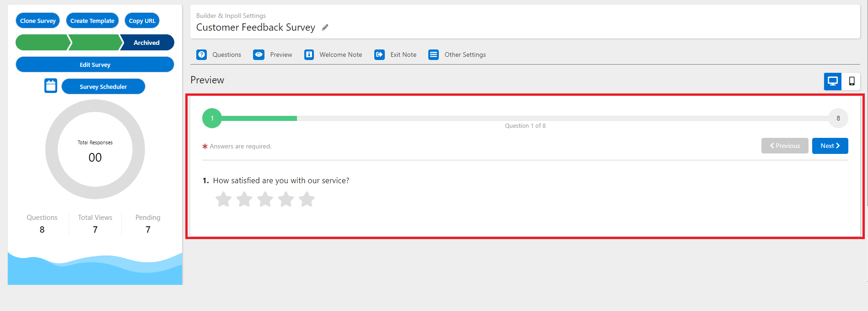Viewport: 868px width, 311px height.
Task: Click the Clone Survey button
Action: (x=38, y=21)
